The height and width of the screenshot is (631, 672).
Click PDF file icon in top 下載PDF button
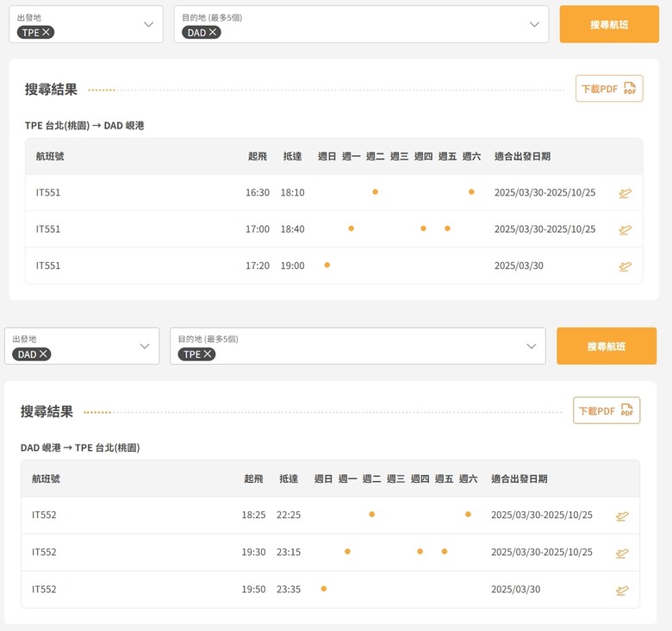tap(630, 88)
